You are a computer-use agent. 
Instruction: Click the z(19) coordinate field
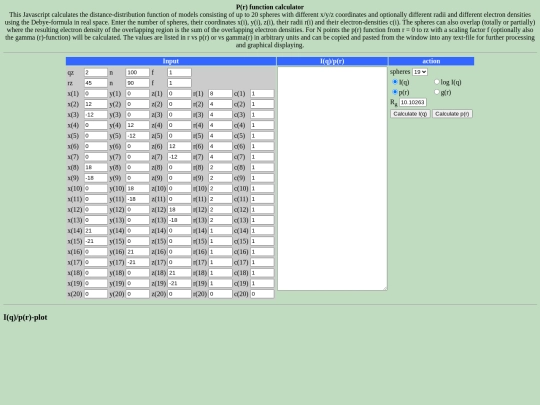coord(179,283)
